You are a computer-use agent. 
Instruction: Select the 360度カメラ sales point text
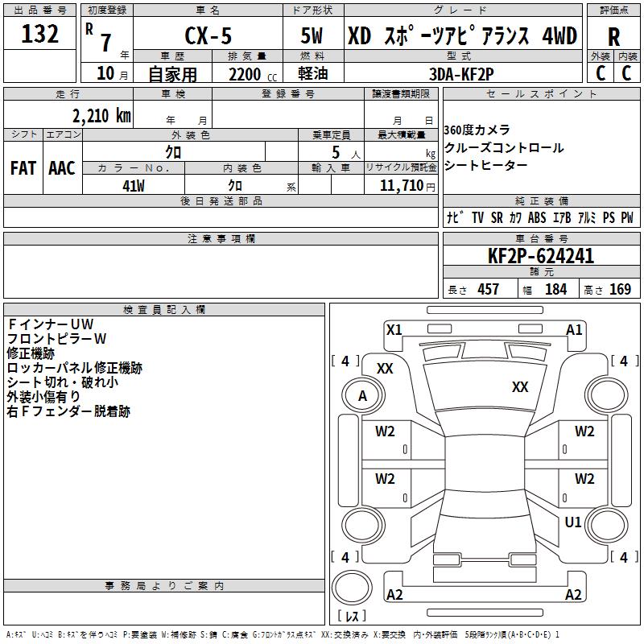pyautogui.click(x=477, y=130)
